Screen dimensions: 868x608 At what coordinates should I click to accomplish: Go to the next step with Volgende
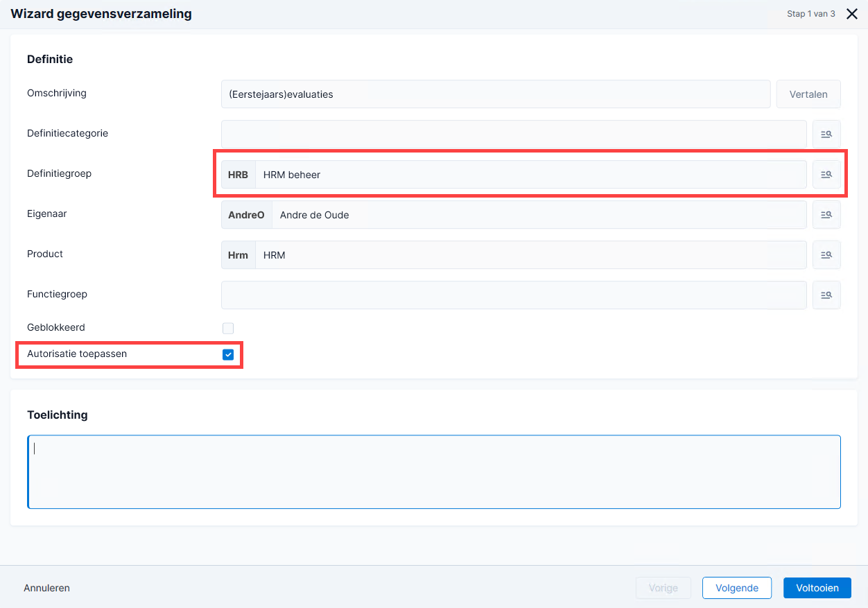(737, 588)
